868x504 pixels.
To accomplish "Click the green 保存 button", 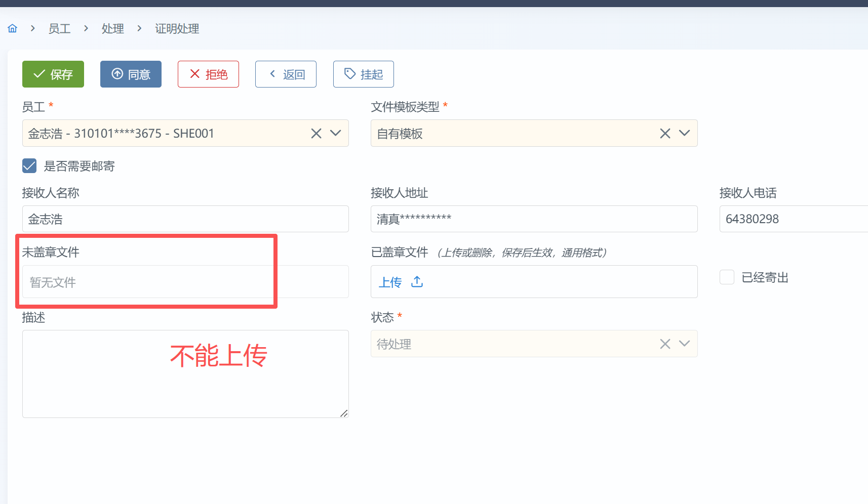I will point(53,74).
